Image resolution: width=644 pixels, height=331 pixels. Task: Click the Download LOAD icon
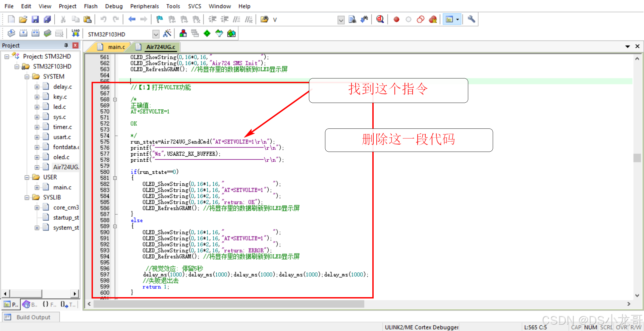click(75, 33)
